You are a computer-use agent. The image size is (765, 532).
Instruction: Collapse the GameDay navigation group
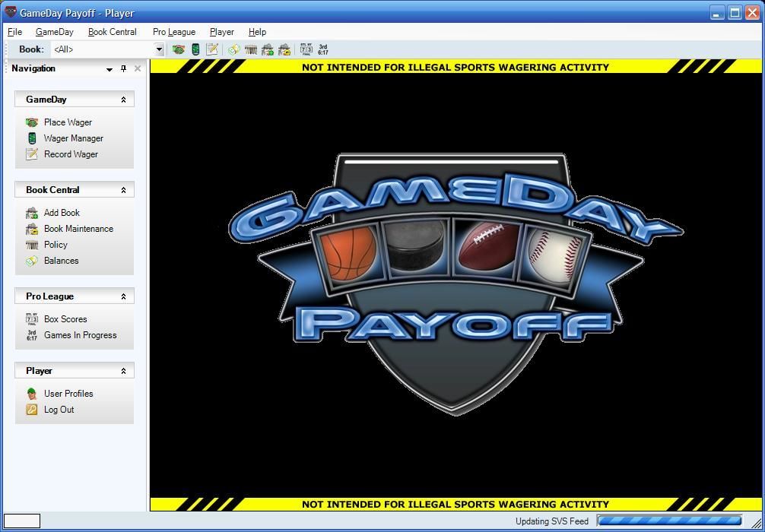tap(123, 100)
